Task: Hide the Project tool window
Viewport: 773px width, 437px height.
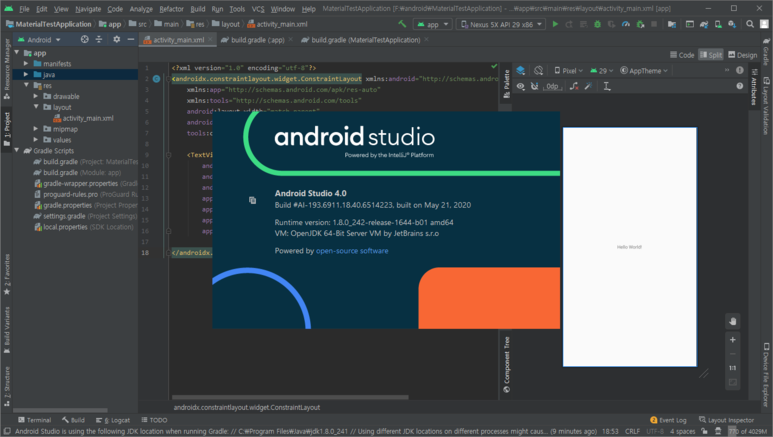Action: 130,39
